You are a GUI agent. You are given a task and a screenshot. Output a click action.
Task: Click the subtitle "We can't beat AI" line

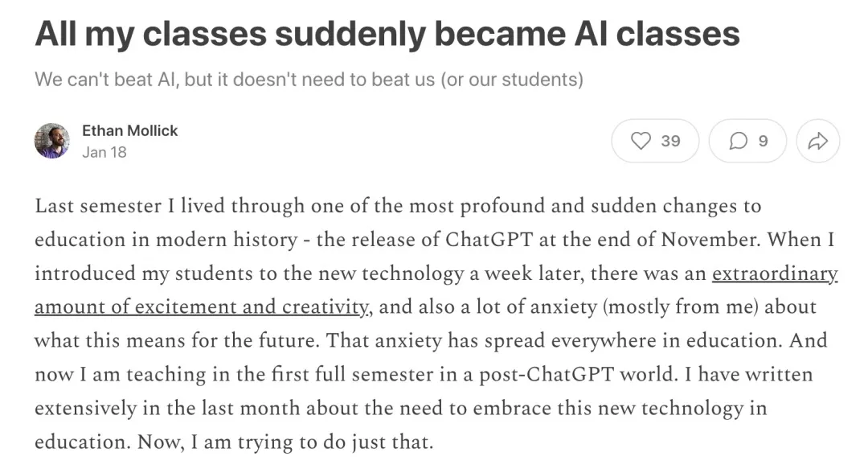click(309, 80)
